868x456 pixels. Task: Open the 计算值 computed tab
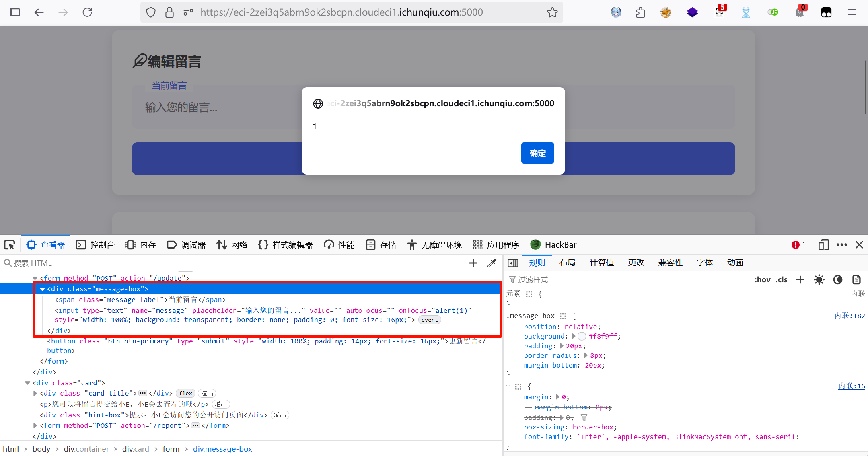[601, 263]
